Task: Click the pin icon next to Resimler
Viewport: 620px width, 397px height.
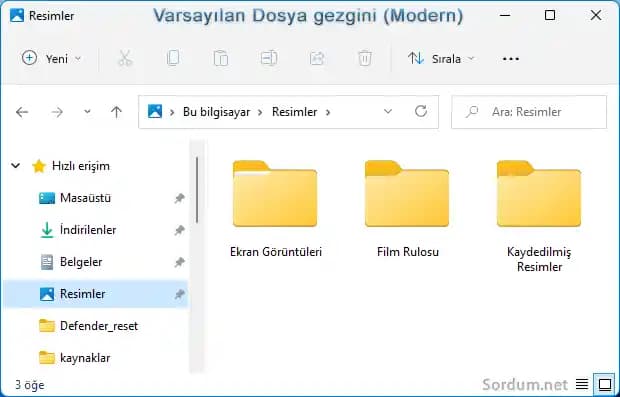Action: (x=180, y=294)
